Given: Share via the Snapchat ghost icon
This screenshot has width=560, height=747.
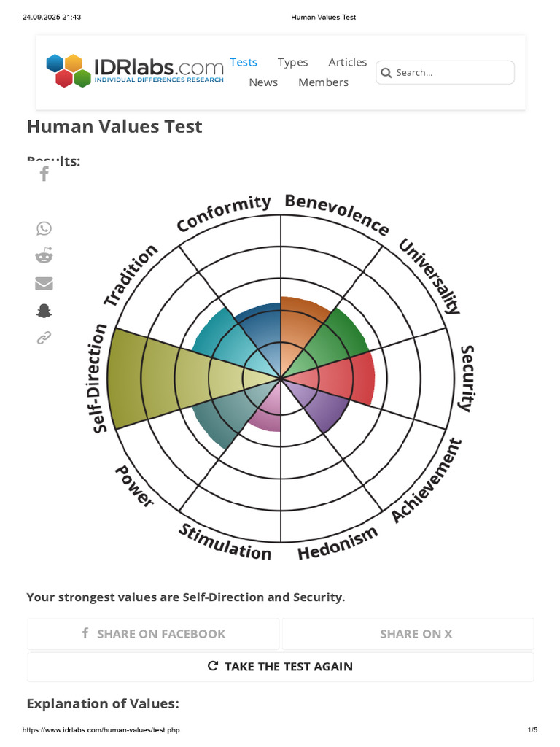Looking at the screenshot, I should pos(44,311).
